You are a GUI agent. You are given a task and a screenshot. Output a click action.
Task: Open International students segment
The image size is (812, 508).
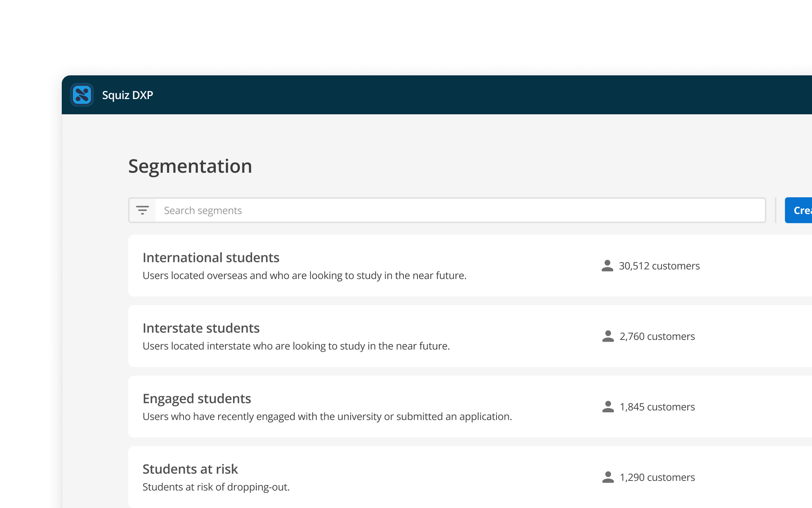[211, 257]
